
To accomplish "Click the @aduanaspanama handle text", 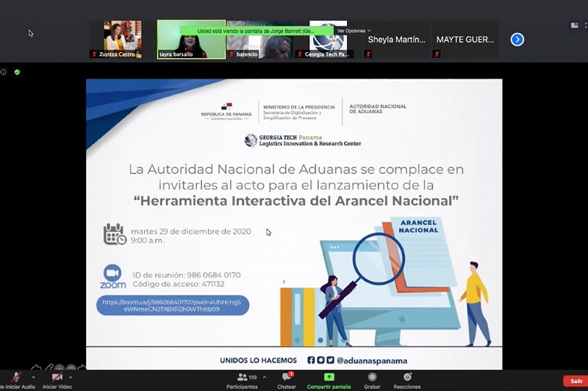I will click(372, 361).
